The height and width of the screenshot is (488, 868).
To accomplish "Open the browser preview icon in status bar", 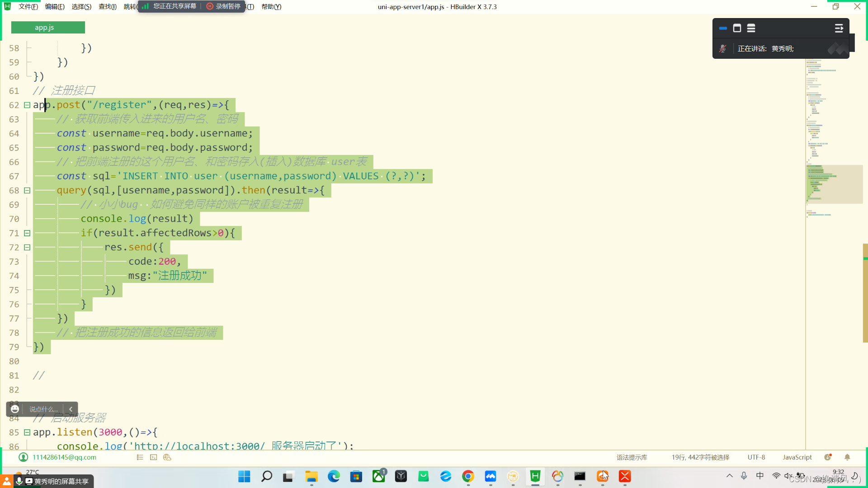I will click(x=167, y=457).
